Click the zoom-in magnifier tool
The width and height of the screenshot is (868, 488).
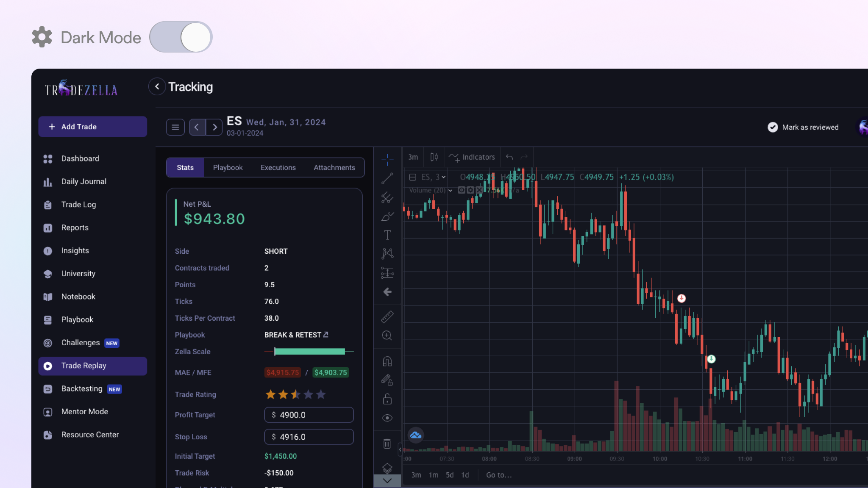click(x=387, y=335)
